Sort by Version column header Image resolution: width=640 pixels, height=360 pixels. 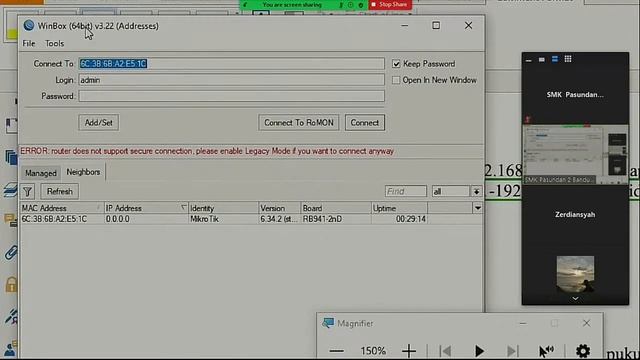280,208
